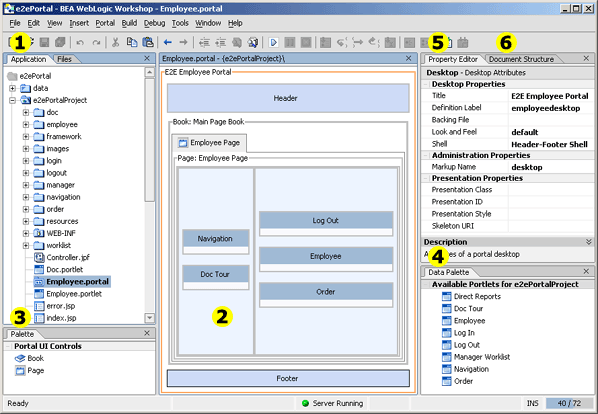The image size is (598, 414).
Task: Close the Application panel
Action: [147, 58]
